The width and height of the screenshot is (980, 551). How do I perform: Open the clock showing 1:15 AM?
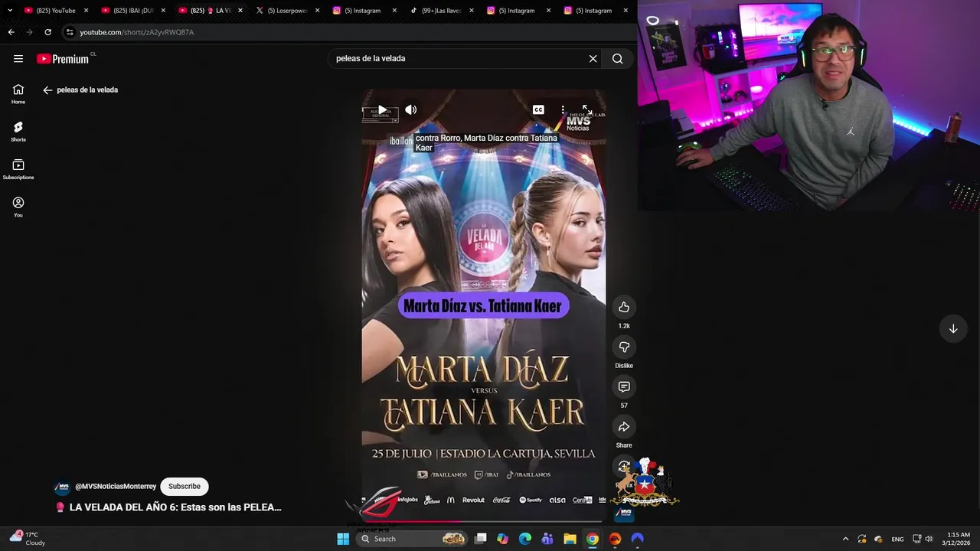point(959,539)
